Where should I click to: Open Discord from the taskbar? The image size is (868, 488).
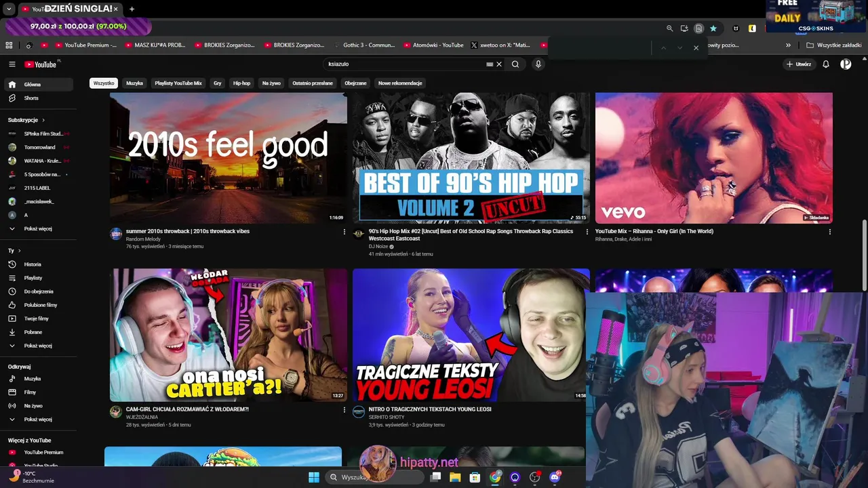click(555, 477)
